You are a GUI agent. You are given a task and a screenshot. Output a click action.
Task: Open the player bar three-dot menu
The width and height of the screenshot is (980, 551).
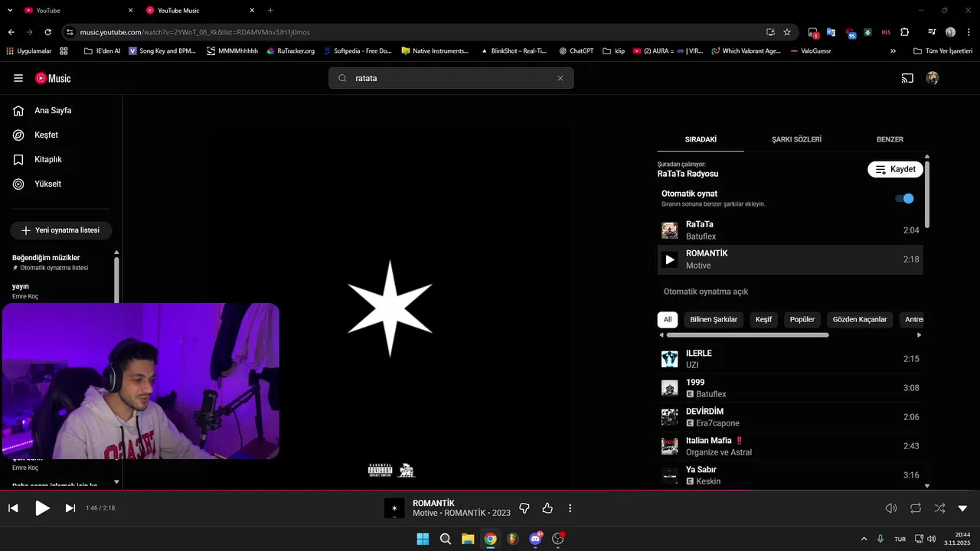click(x=570, y=508)
